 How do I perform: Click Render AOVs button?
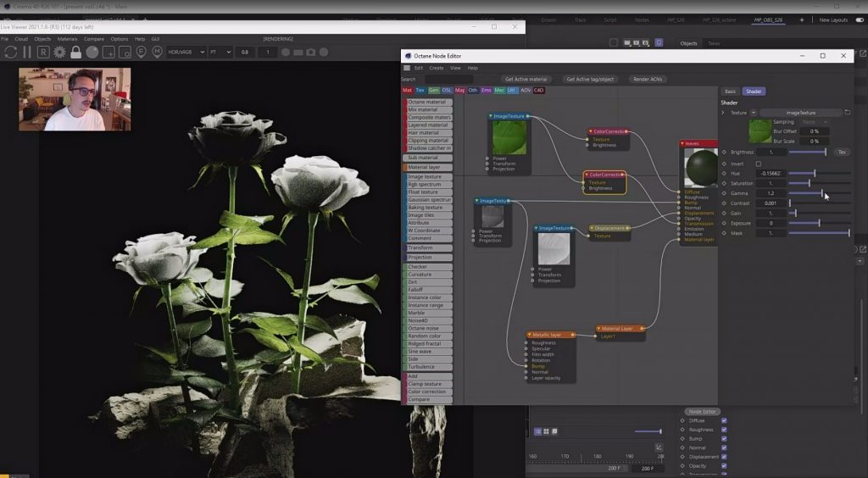click(x=648, y=79)
